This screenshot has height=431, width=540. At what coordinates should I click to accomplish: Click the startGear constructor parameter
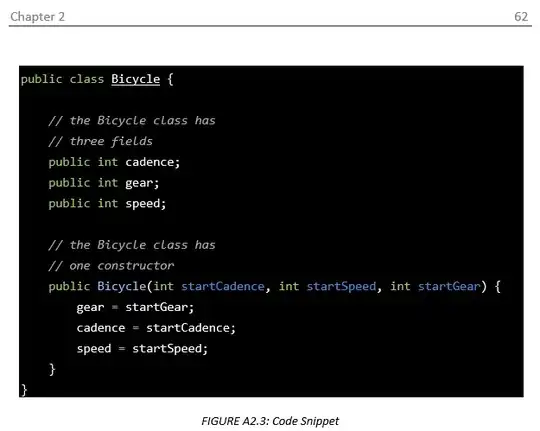pyautogui.click(x=449, y=286)
